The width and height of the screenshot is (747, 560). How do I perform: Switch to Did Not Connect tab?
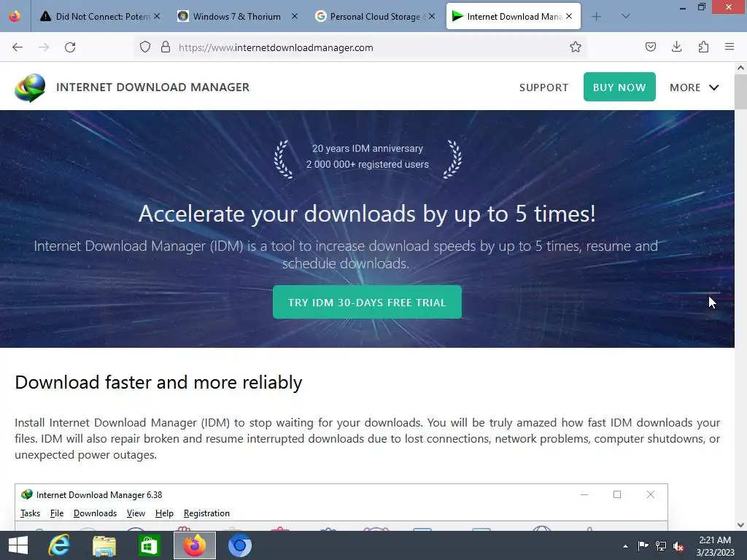100,17
